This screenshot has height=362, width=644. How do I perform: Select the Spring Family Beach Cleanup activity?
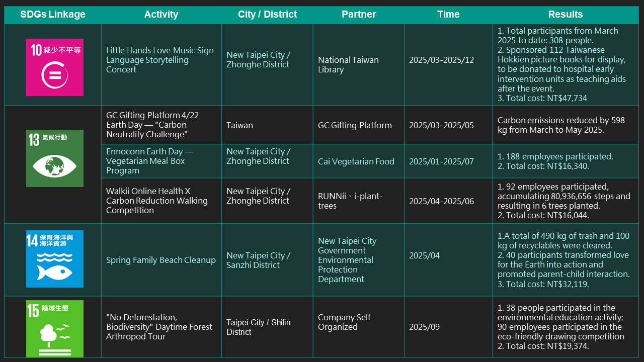pyautogui.click(x=160, y=260)
